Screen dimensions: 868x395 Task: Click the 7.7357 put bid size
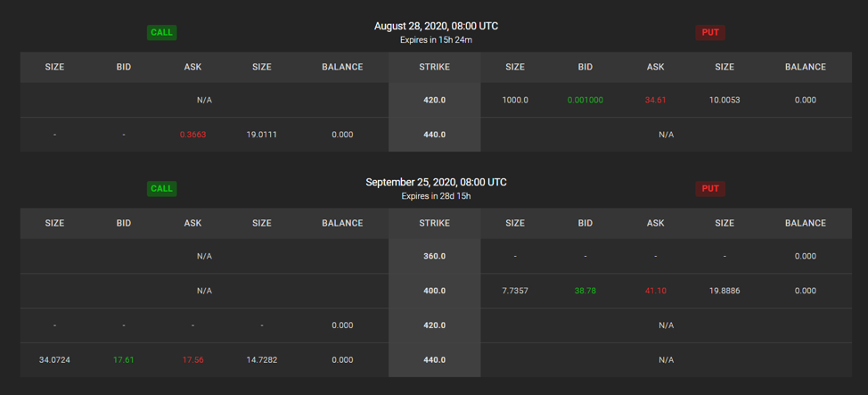click(515, 291)
